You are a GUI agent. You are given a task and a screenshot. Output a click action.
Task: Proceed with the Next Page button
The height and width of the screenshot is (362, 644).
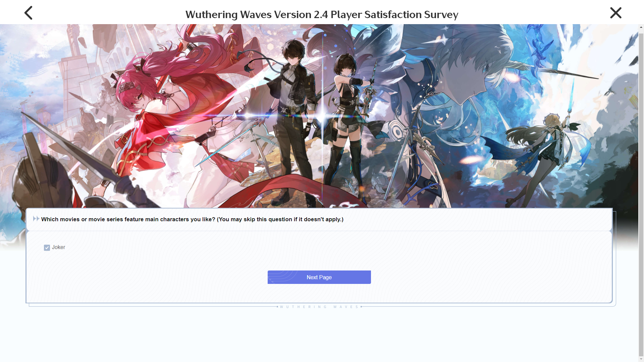pyautogui.click(x=319, y=277)
